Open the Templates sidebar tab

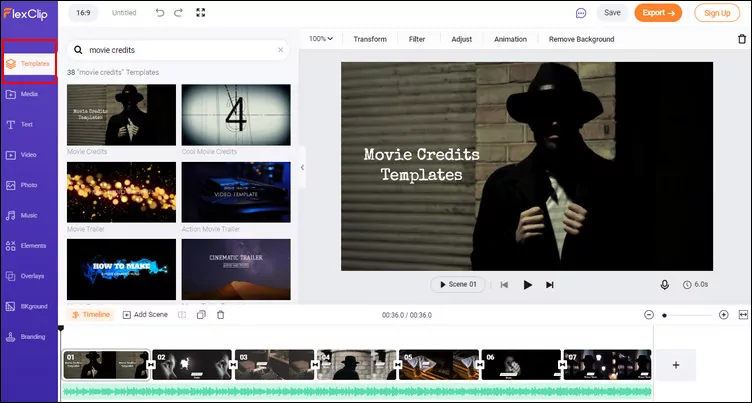tap(29, 63)
